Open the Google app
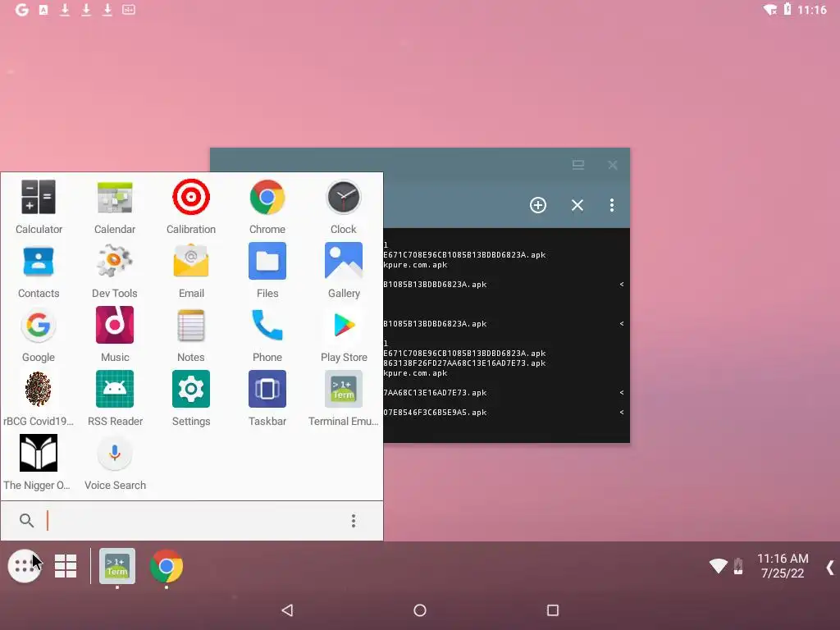Viewport: 840px width, 630px height. [x=39, y=335]
